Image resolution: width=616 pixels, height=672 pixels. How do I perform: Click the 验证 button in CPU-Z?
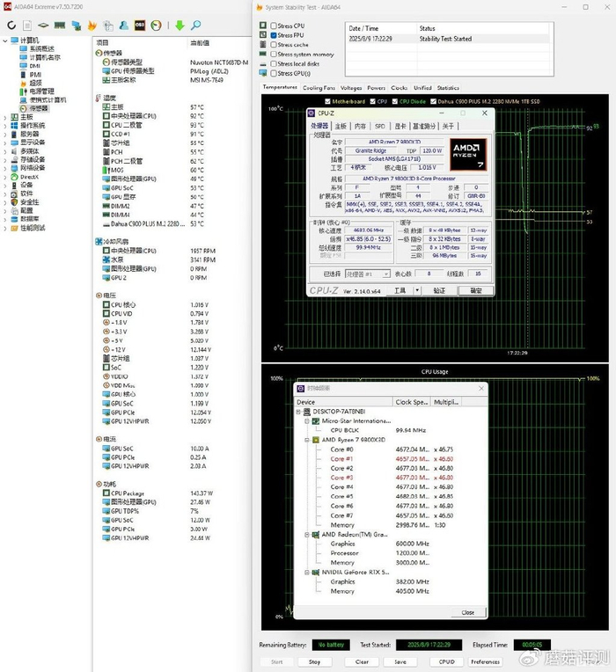tap(439, 290)
